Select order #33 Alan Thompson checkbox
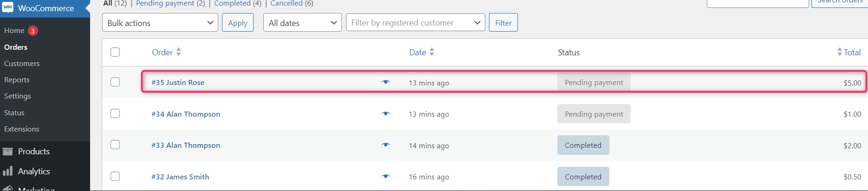 (115, 145)
